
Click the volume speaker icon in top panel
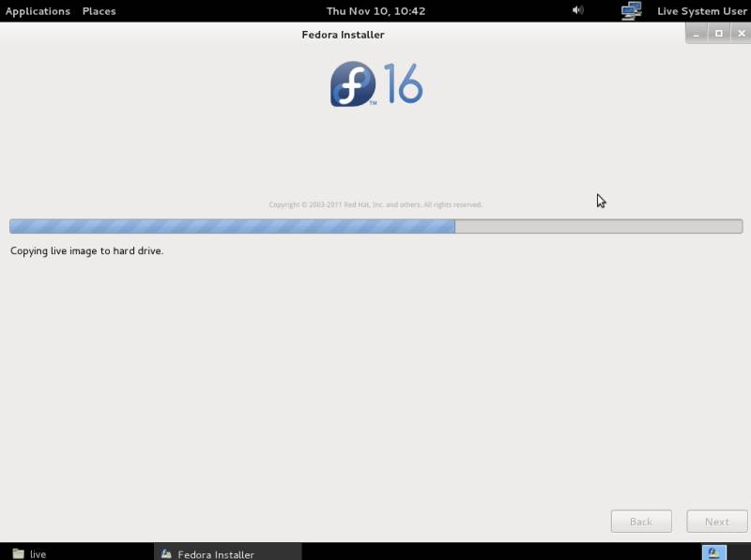[577, 10]
